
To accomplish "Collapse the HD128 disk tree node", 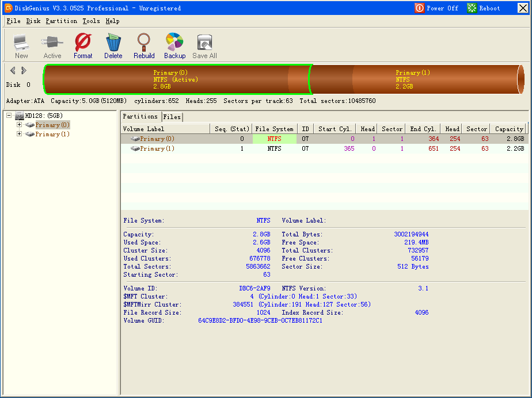I will [9, 116].
